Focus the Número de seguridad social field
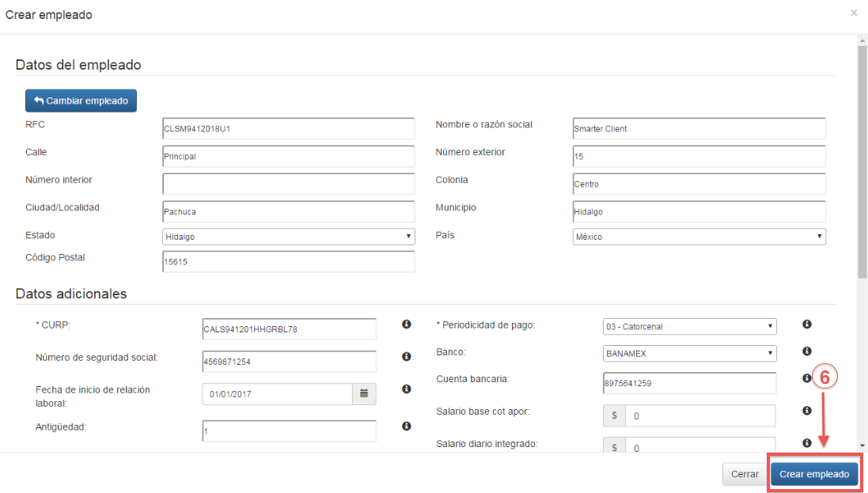 pyautogui.click(x=290, y=362)
